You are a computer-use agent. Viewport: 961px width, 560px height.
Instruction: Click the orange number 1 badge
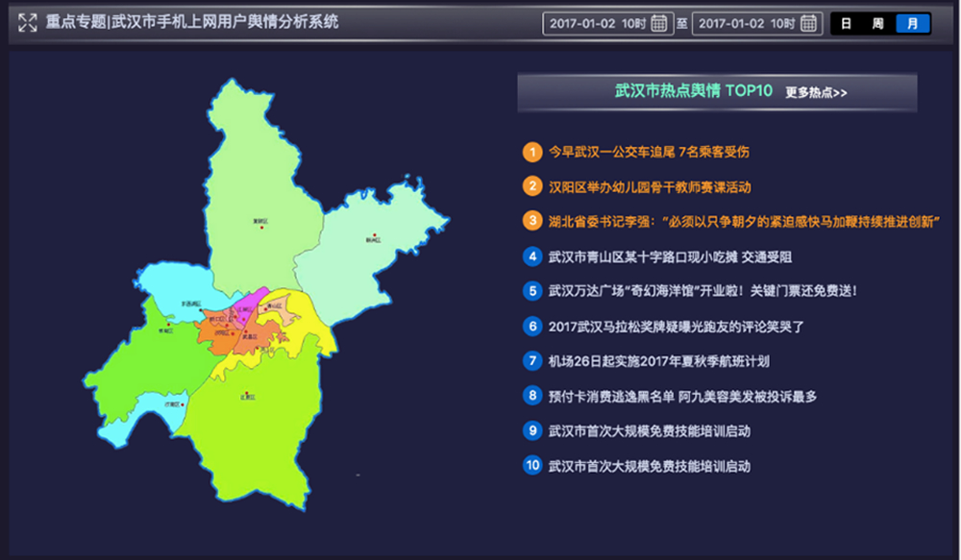531,152
